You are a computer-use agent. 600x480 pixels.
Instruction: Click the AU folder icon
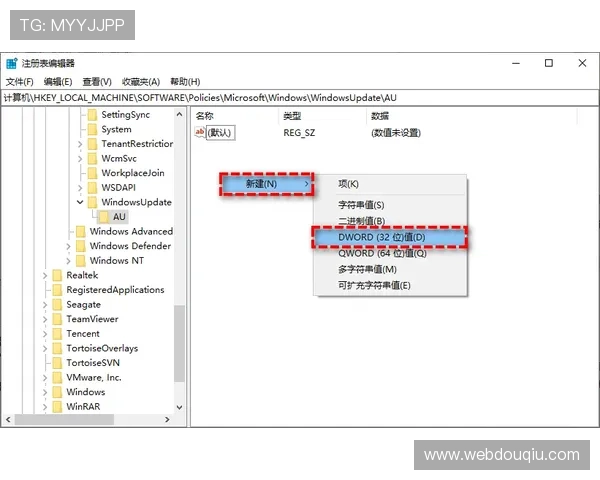tap(104, 217)
